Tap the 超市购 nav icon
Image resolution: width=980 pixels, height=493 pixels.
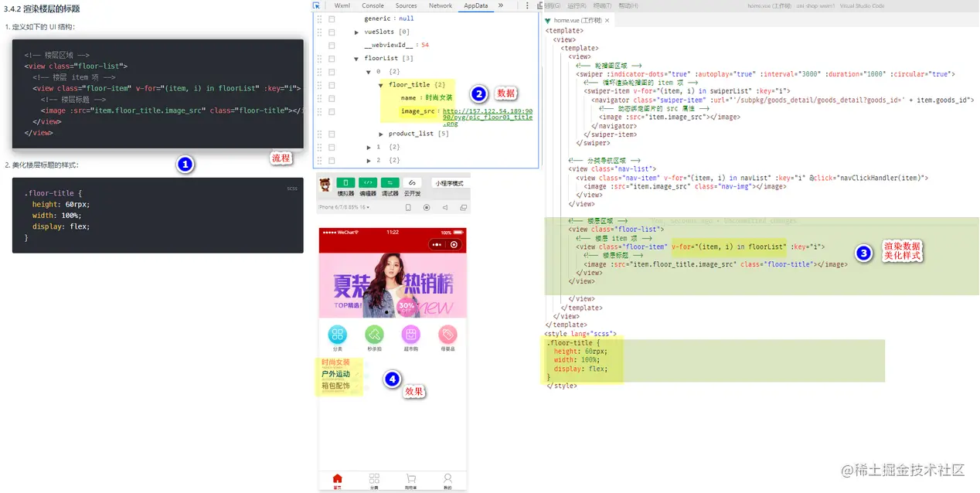pos(411,335)
